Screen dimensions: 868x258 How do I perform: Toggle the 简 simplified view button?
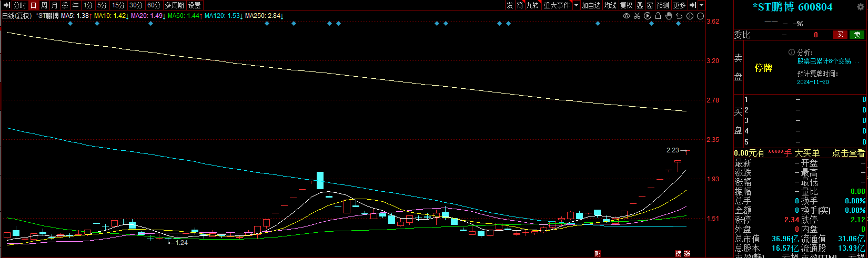pyautogui.click(x=520, y=5)
